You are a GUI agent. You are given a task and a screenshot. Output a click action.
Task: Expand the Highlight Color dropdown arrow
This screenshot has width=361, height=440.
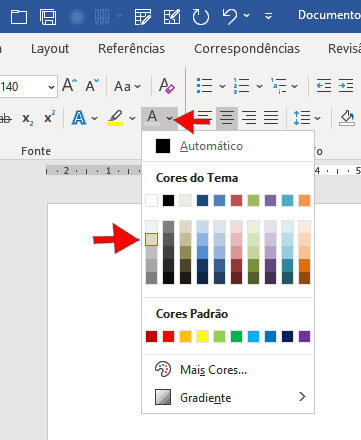(132, 118)
